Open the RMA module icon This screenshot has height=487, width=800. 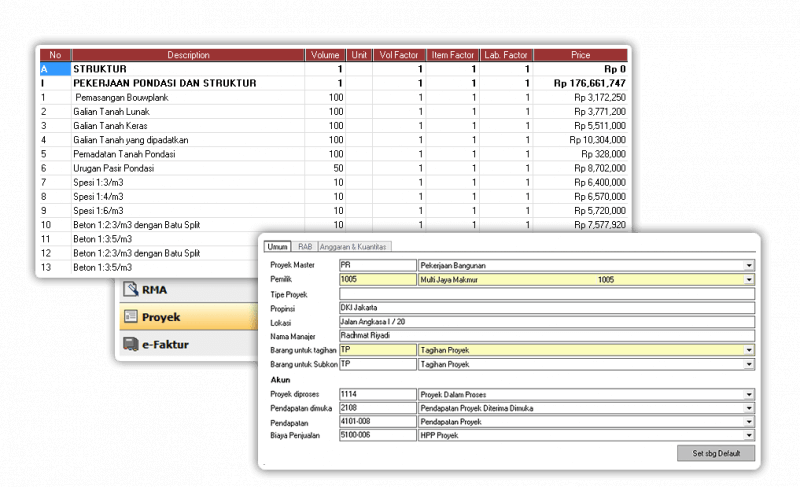130,290
